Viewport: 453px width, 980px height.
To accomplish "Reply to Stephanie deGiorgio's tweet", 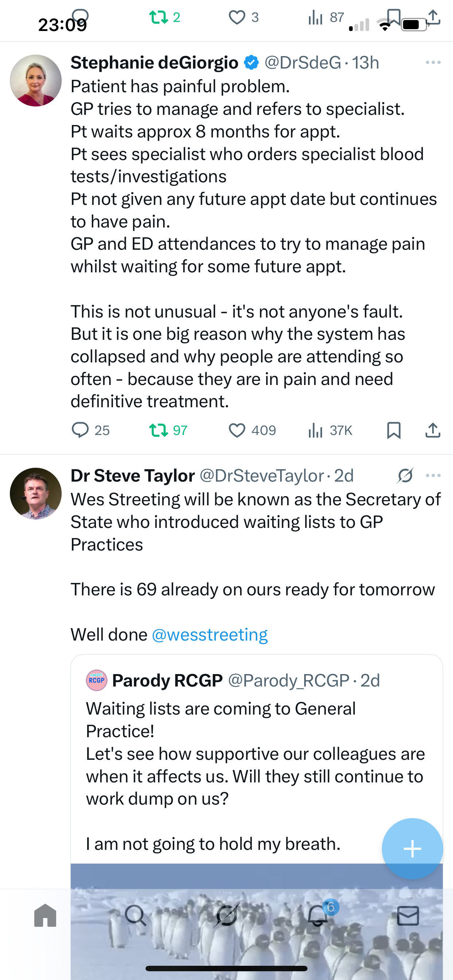I will click(80, 430).
